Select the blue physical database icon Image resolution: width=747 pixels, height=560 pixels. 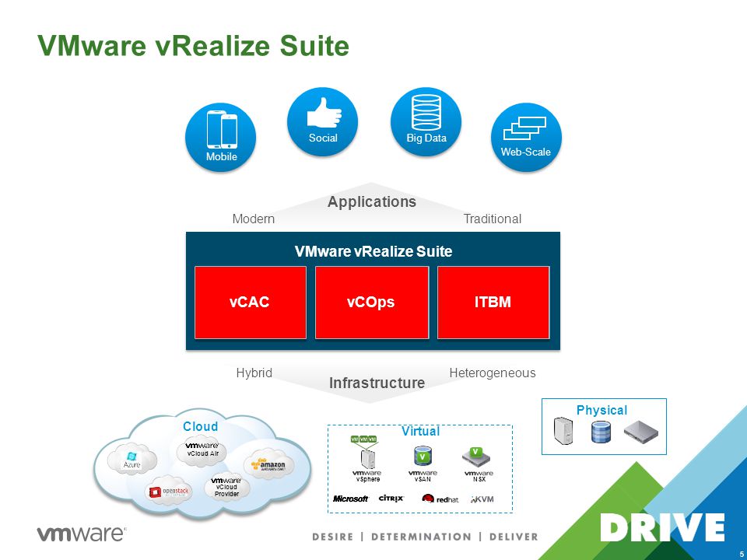(x=601, y=432)
